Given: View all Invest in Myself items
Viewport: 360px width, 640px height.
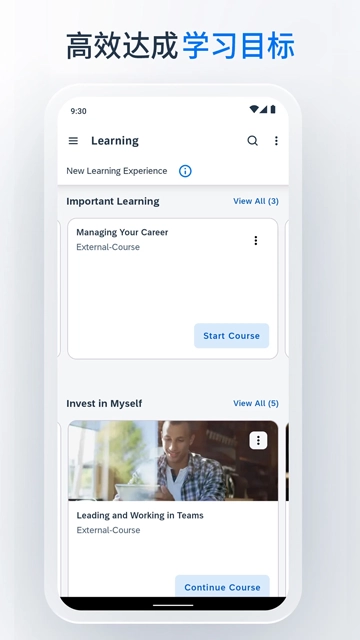Looking at the screenshot, I should tap(256, 403).
